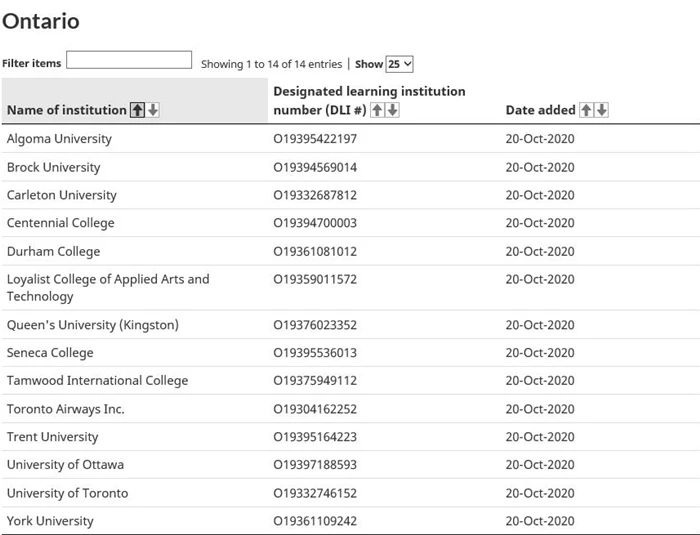Sort Date added ascending arrow
Screen dimensions: 700x535
[586, 110]
